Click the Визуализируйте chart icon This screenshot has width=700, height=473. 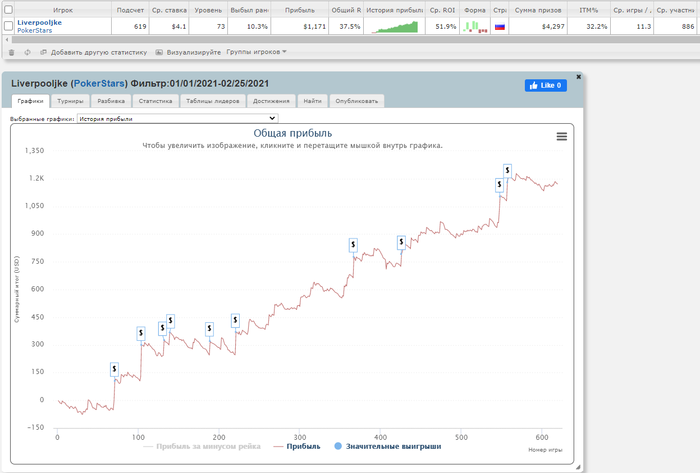(159, 52)
